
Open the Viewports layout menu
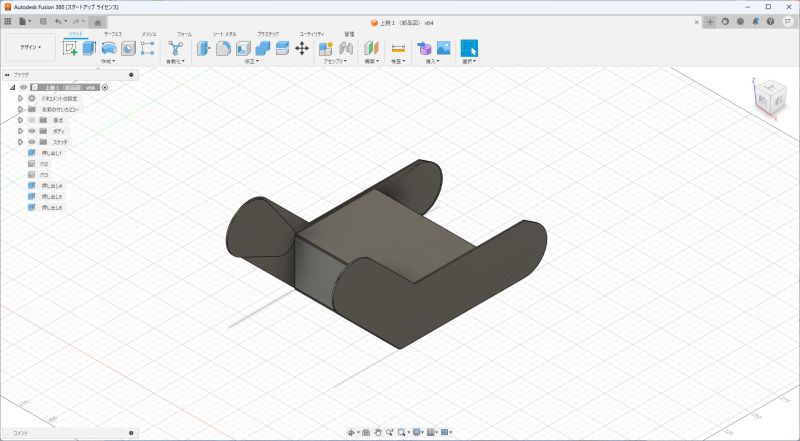pos(445,432)
